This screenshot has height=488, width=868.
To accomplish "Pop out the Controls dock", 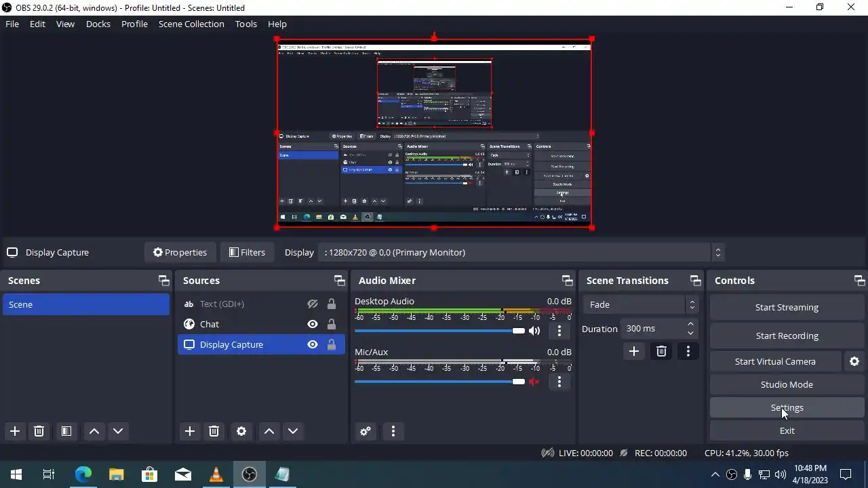I will [859, 281].
